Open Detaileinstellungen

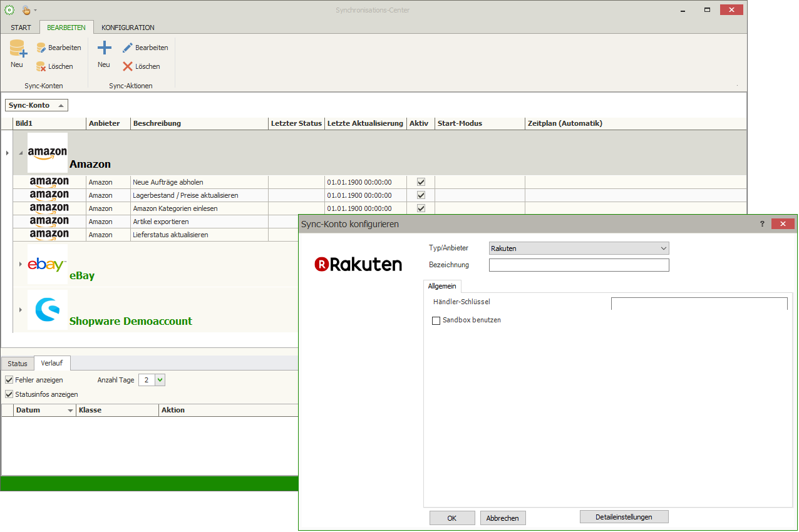(x=624, y=517)
